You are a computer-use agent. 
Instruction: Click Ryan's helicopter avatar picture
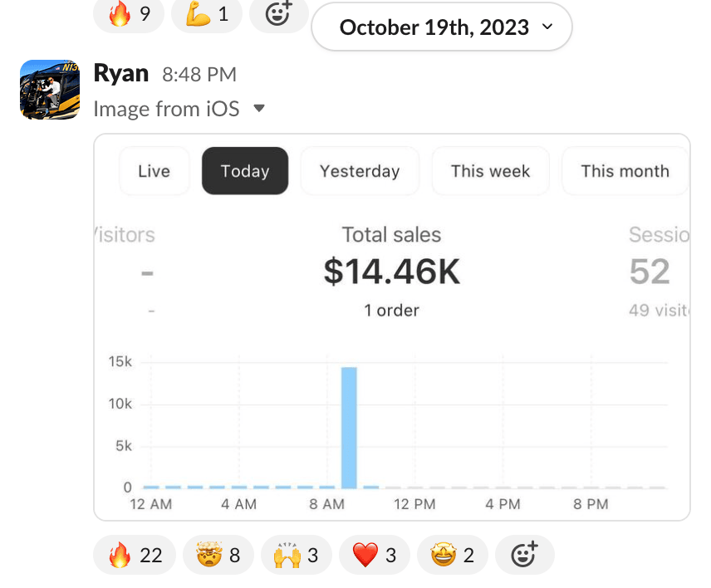(x=50, y=90)
